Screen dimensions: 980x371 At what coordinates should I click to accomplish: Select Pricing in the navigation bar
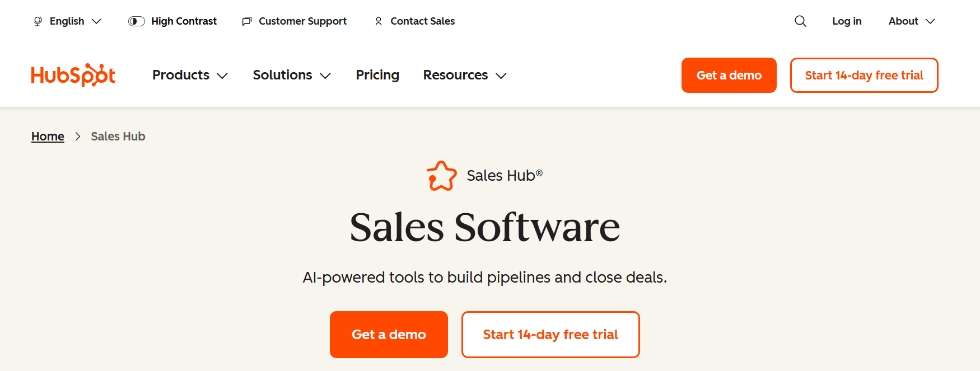[377, 75]
